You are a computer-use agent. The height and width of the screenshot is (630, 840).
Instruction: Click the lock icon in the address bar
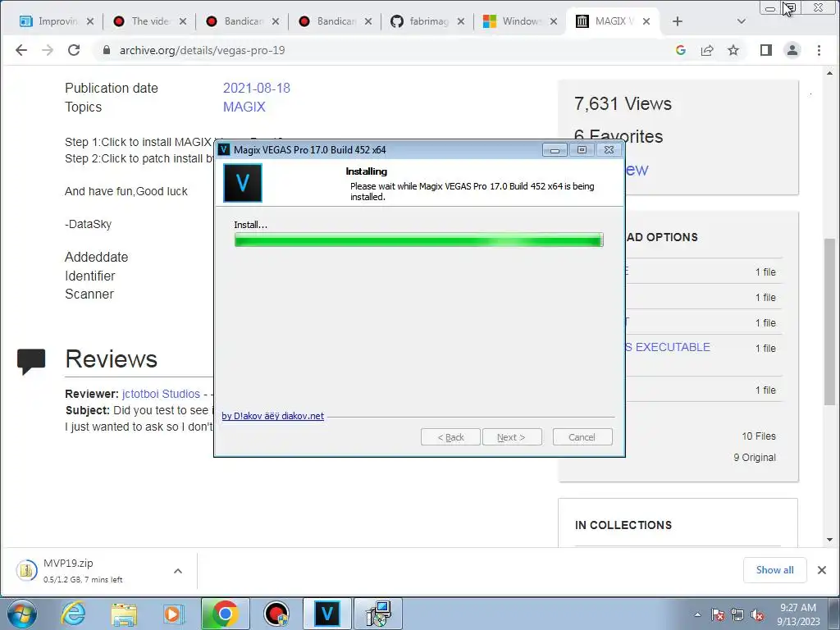click(107, 50)
